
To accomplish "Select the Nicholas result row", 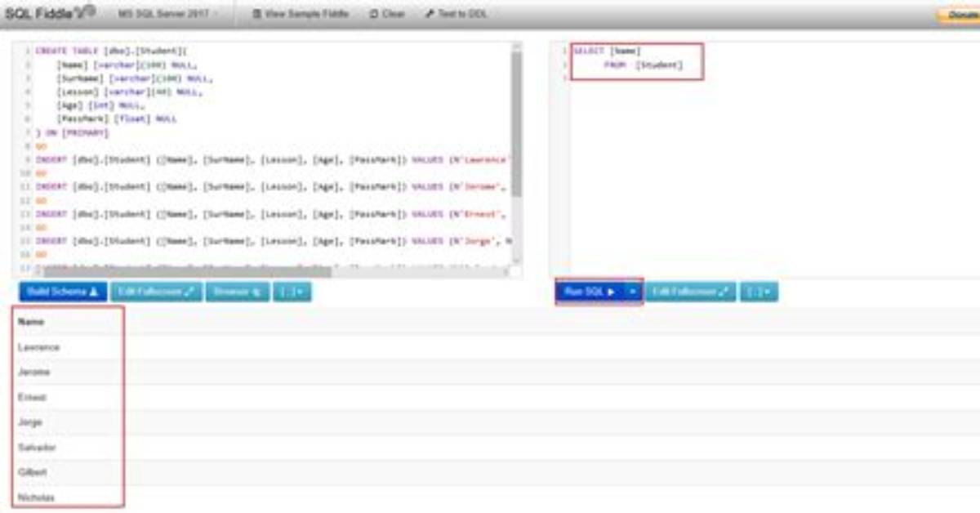I will click(490, 497).
